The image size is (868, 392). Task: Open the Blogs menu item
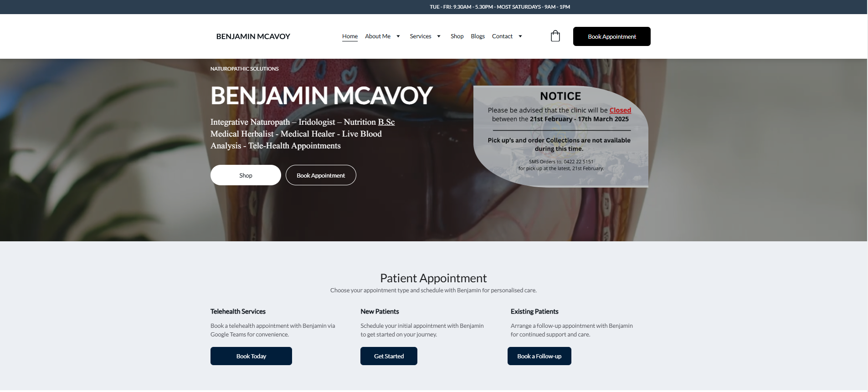(478, 36)
